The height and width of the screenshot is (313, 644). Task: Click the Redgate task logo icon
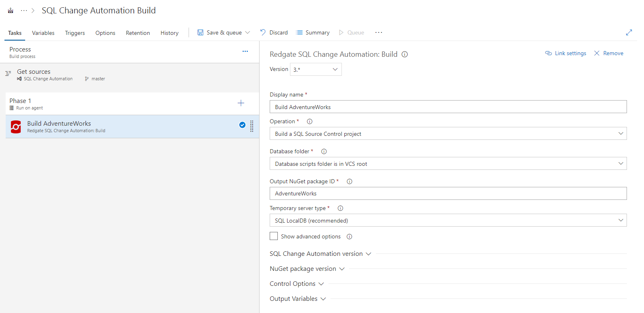[x=16, y=127]
